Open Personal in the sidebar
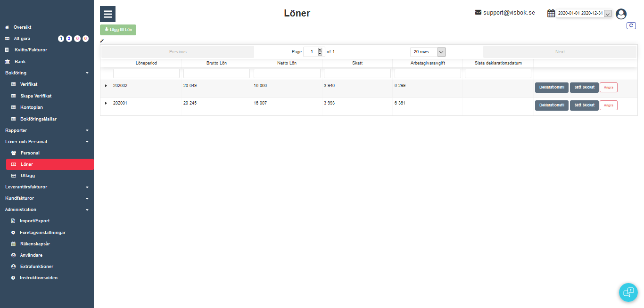The height and width of the screenshot is (308, 644). point(30,153)
